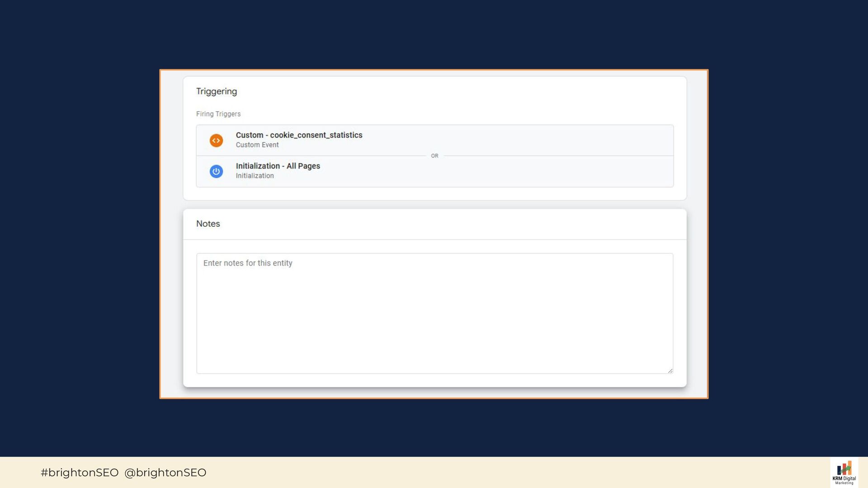Click the blue Initialization power icon
The height and width of the screenshot is (488, 868).
pyautogui.click(x=216, y=172)
